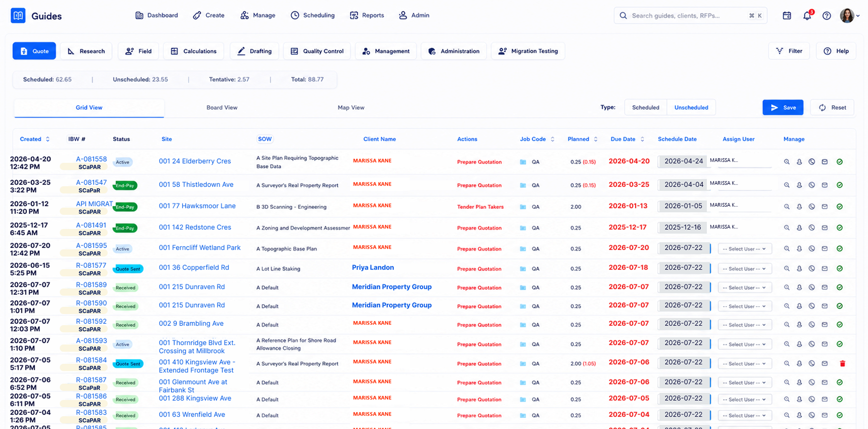Screen dimensions: 868x429
Task: Open the notifications bell icon
Action: (x=807, y=16)
